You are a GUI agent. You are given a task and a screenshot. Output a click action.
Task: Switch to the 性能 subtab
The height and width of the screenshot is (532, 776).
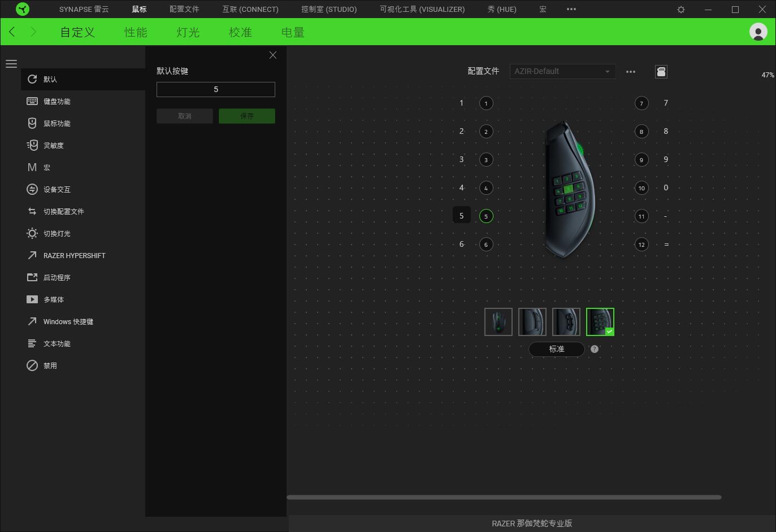click(136, 32)
